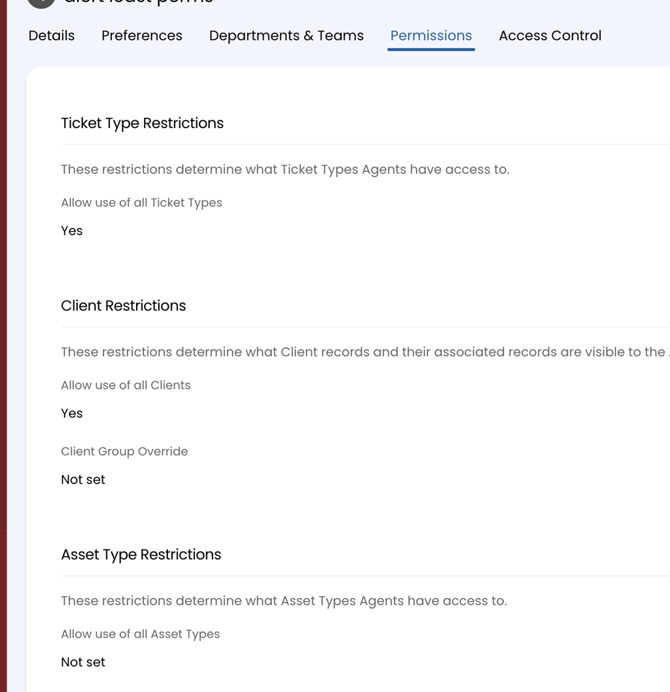Click the Client Restrictions heading
This screenshot has height=692, width=670.
123,305
